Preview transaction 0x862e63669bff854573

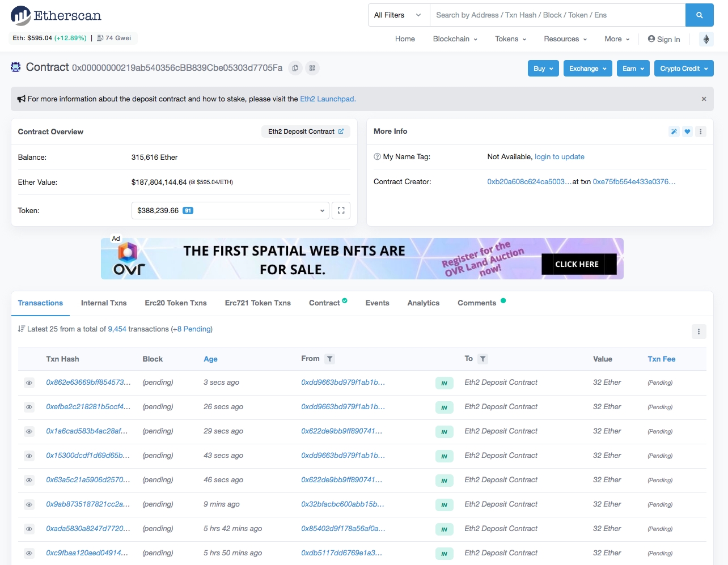click(29, 383)
